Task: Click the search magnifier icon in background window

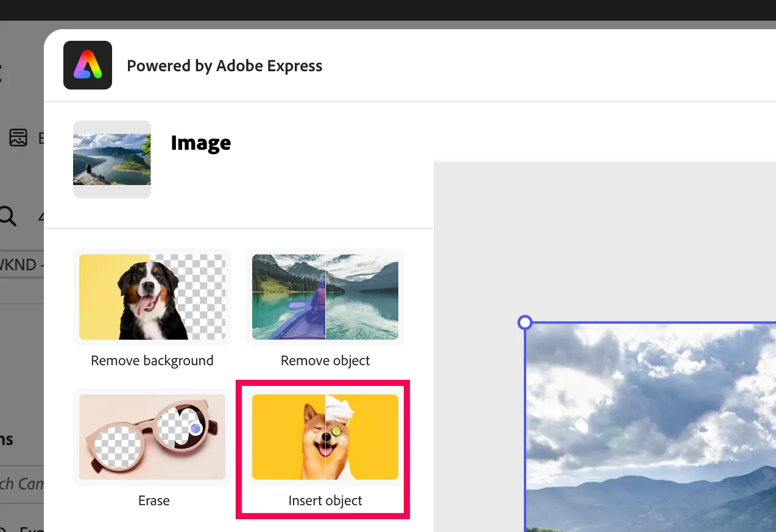Action: 7,216
